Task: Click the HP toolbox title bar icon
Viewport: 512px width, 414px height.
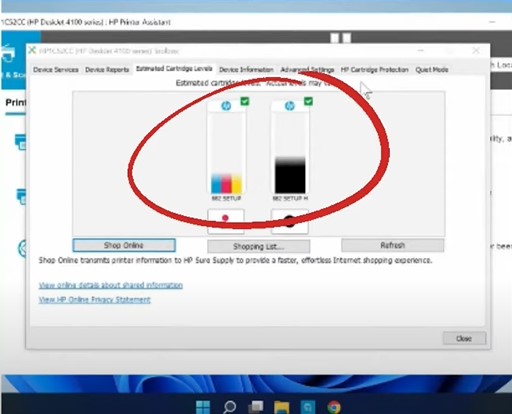Action: tap(32, 50)
